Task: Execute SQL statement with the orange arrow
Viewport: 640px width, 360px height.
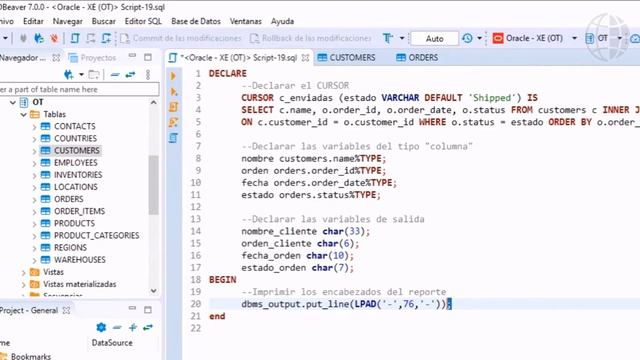Action: point(173,76)
